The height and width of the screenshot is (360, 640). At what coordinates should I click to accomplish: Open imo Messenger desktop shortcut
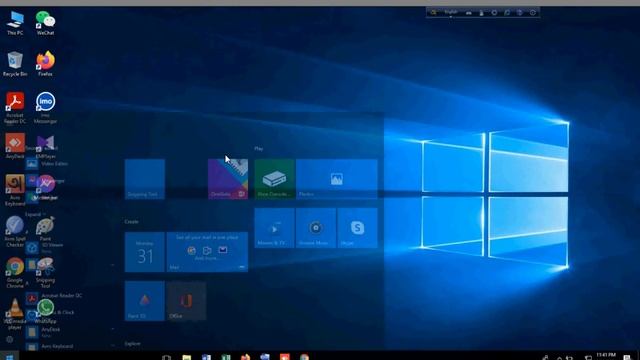click(45, 108)
